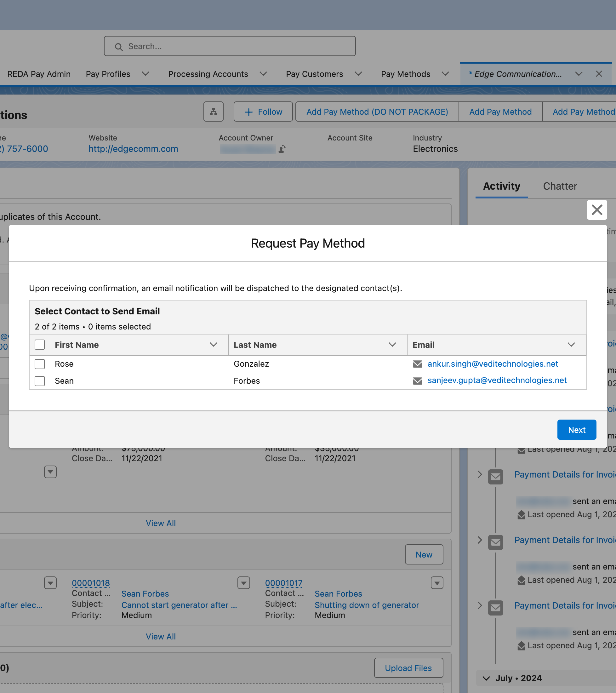616x693 pixels.
Task: Click the July 2024 collapse chevron
Action: pos(486,678)
